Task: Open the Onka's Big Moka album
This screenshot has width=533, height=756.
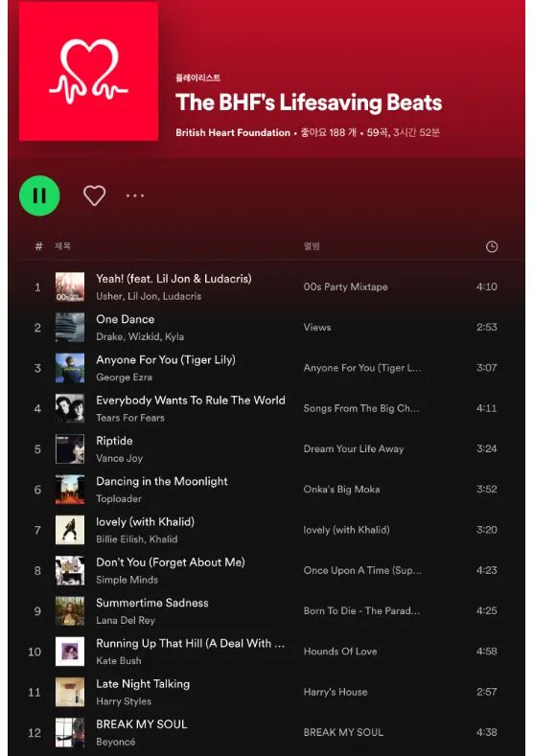Action: (x=341, y=490)
